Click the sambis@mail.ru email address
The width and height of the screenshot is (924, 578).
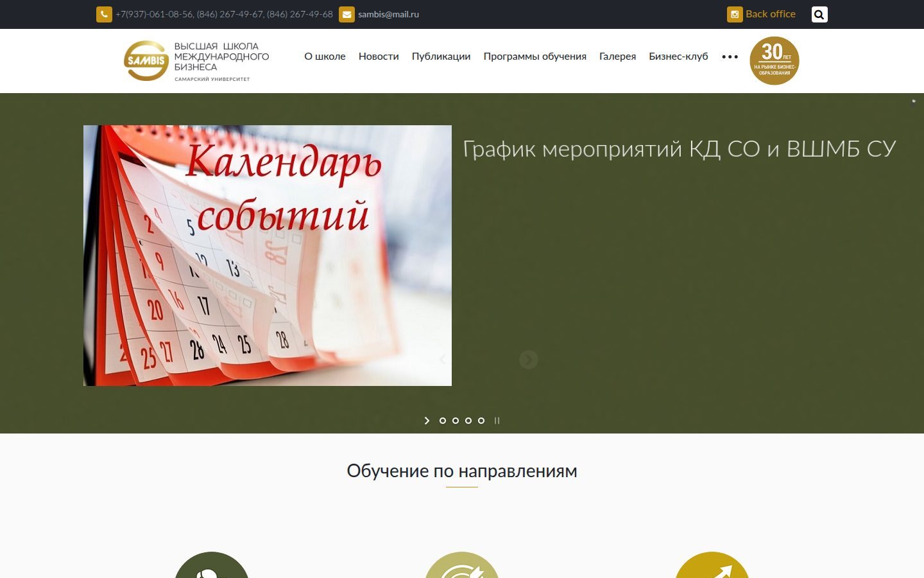tap(388, 14)
